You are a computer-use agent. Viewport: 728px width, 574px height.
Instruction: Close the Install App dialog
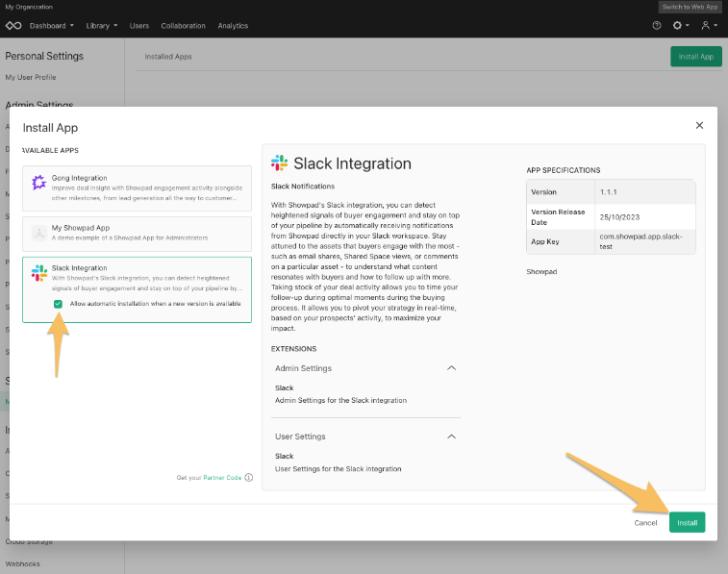tap(699, 125)
